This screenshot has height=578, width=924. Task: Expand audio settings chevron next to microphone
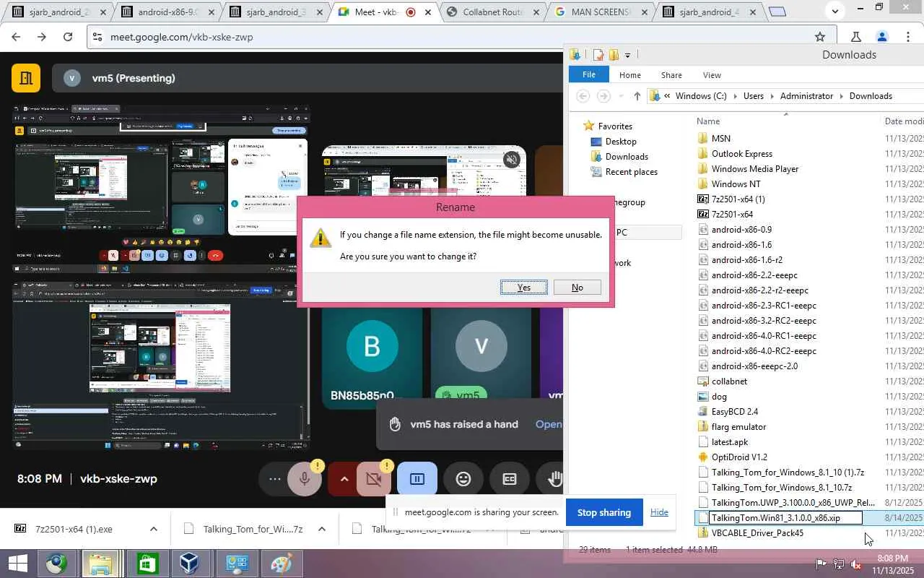(344, 478)
